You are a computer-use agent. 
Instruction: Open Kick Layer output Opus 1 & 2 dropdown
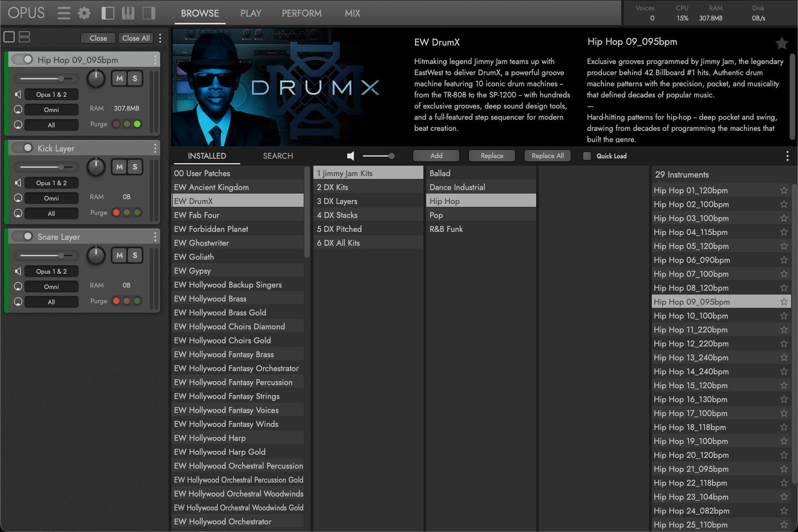[x=51, y=183]
